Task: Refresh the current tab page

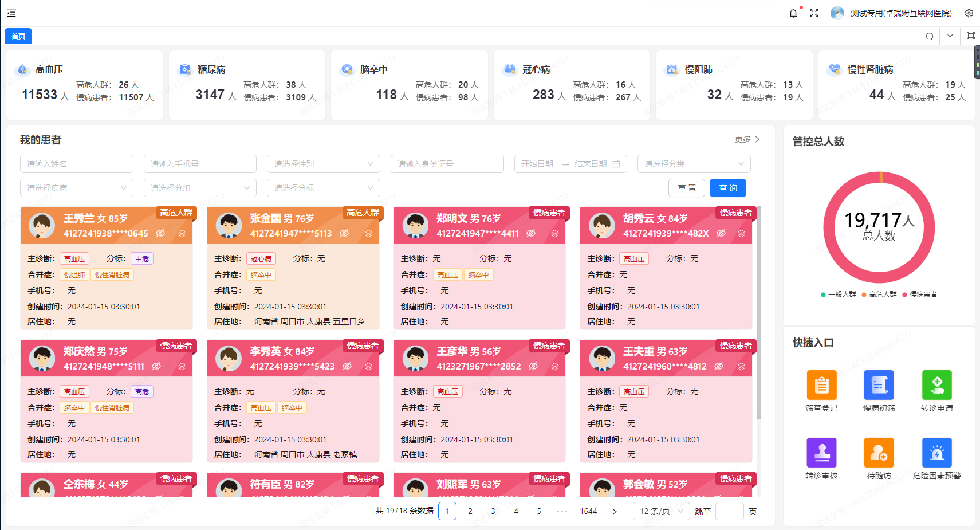Action: coord(930,36)
